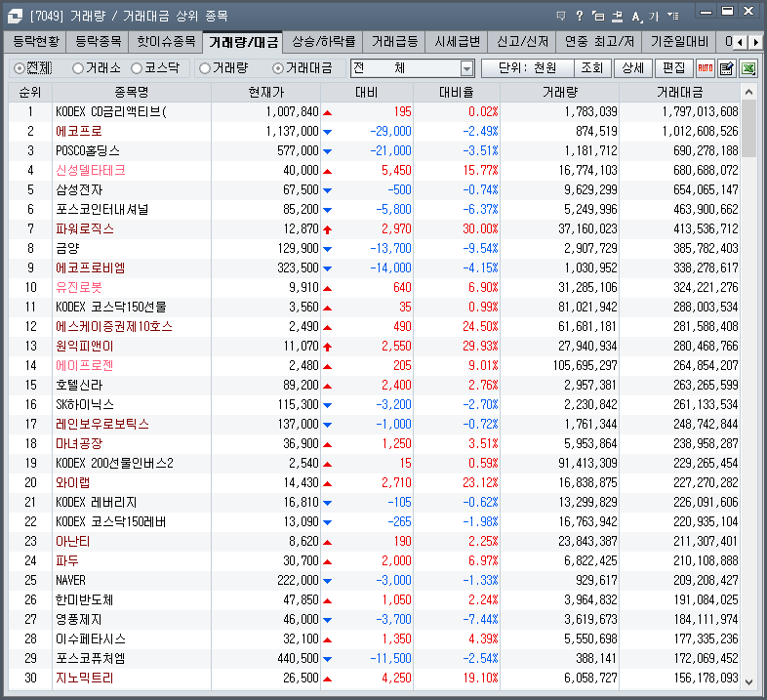This screenshot has width=767, height=700.
Task: Click the 거래량 column header
Action: pos(559,92)
